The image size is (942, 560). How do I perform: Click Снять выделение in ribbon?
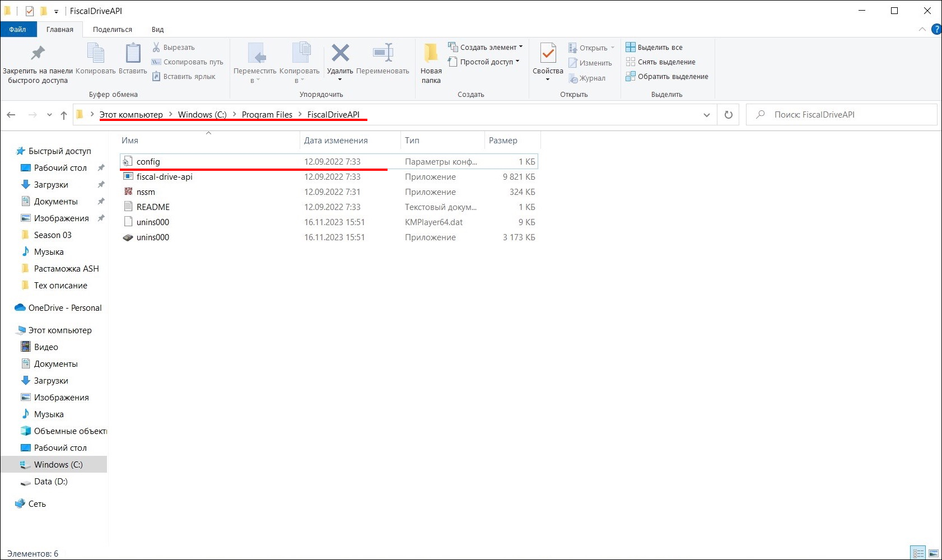[x=661, y=62]
